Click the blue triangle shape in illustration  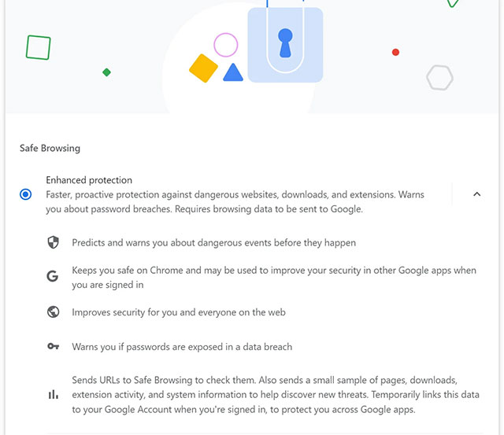coord(232,73)
